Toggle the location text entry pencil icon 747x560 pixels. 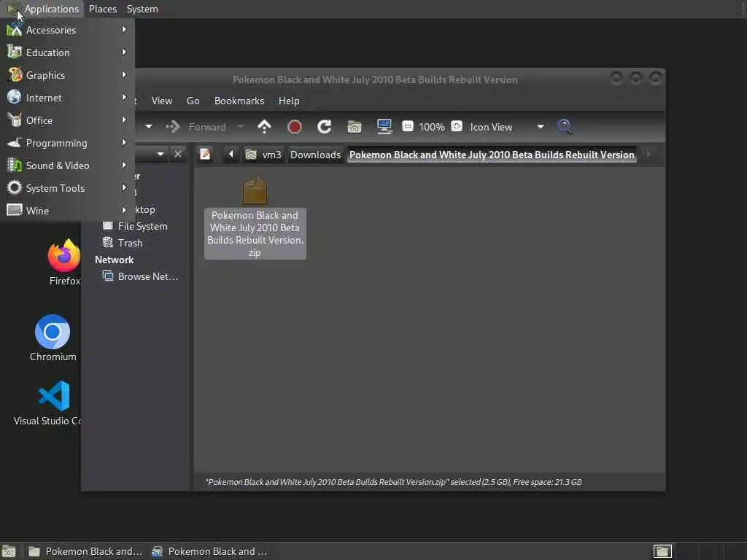[205, 155]
